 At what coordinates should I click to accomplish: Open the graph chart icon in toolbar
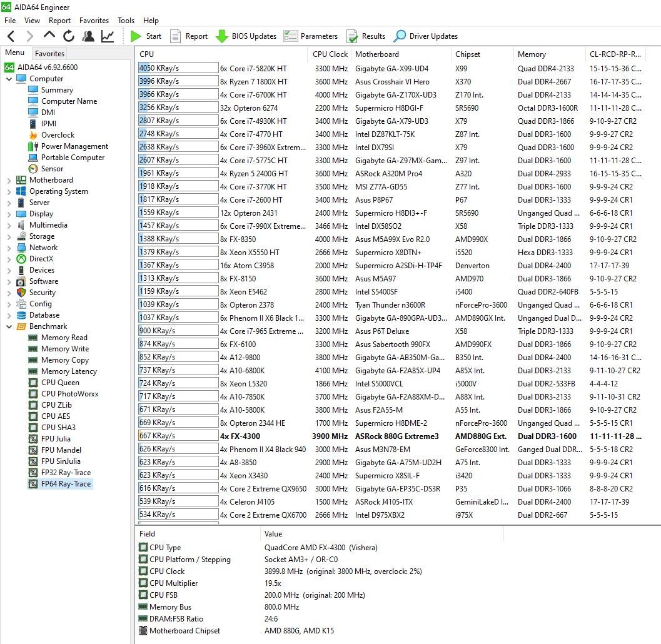coord(108,36)
